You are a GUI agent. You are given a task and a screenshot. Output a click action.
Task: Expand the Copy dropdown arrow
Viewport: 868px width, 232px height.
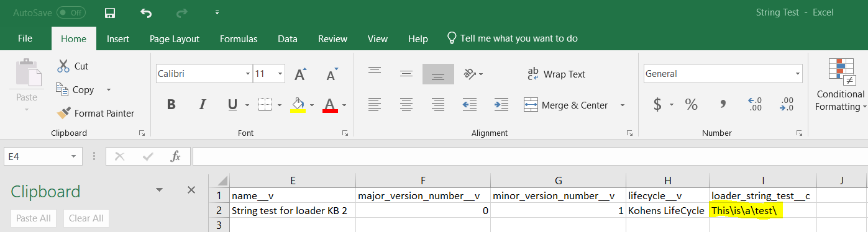[x=109, y=89]
